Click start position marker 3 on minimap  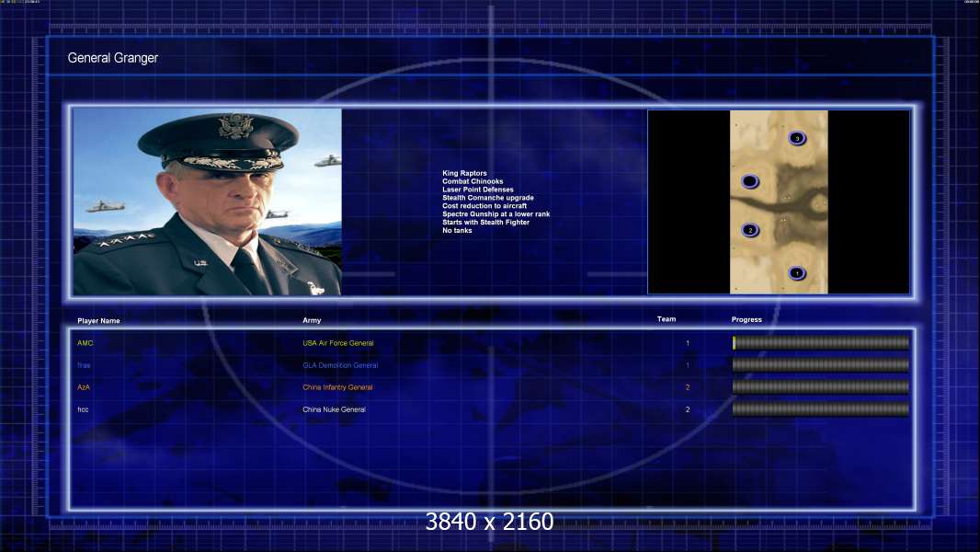(797, 138)
